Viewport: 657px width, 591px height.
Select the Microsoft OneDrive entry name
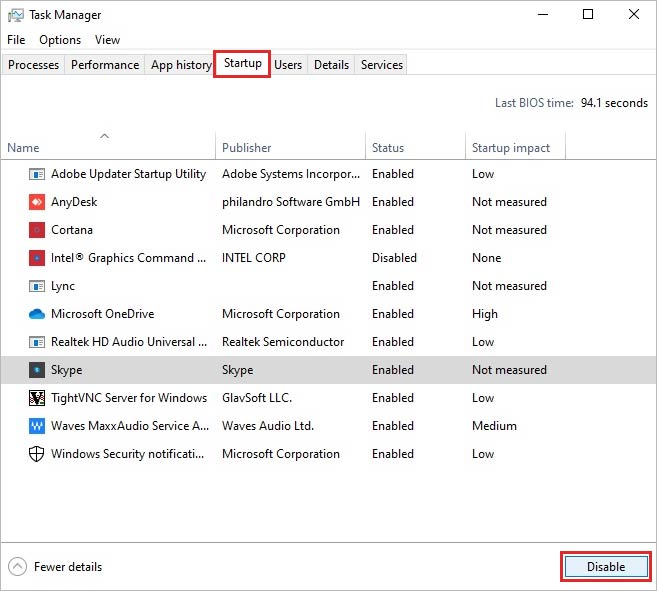pyautogui.click(x=103, y=314)
